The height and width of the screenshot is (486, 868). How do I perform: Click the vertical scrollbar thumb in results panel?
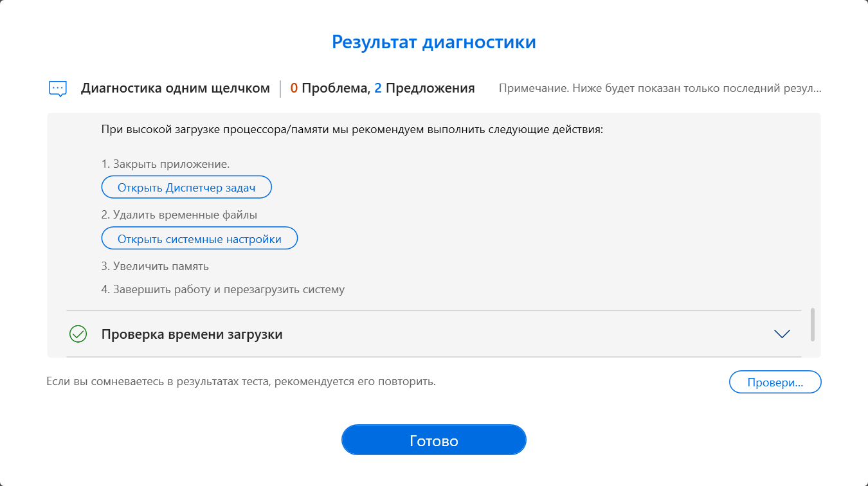(813, 325)
